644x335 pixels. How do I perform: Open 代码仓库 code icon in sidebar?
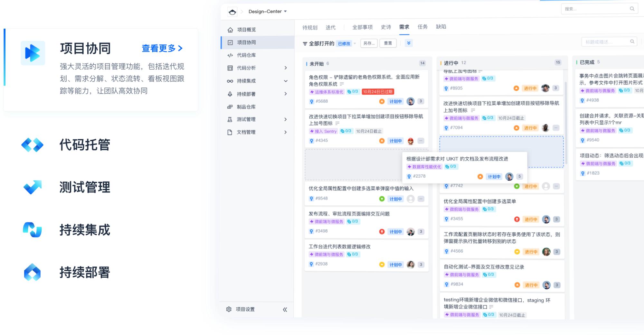(230, 55)
